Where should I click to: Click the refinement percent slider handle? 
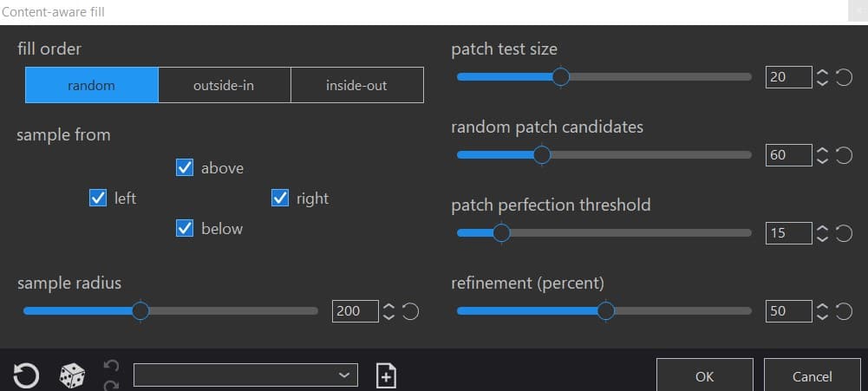tap(606, 311)
